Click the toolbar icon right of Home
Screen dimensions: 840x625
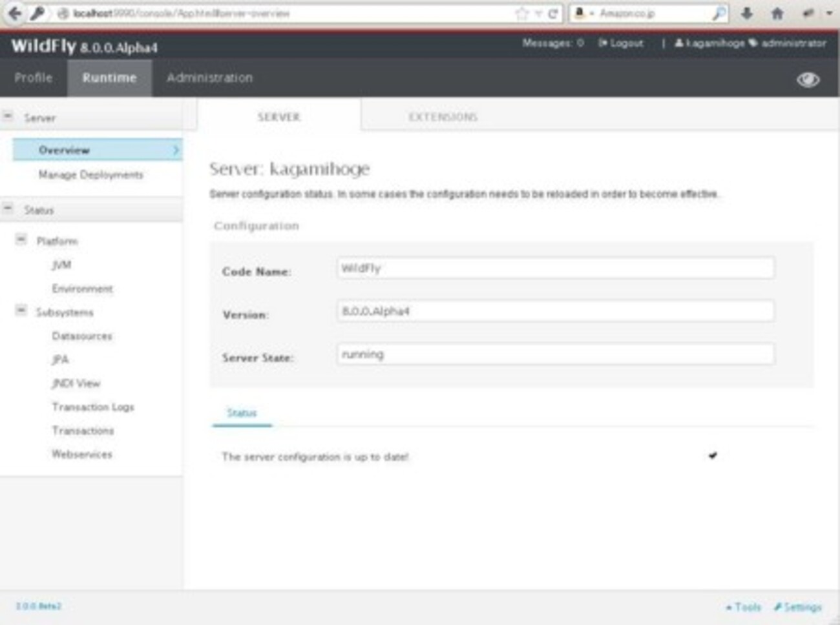(808, 13)
